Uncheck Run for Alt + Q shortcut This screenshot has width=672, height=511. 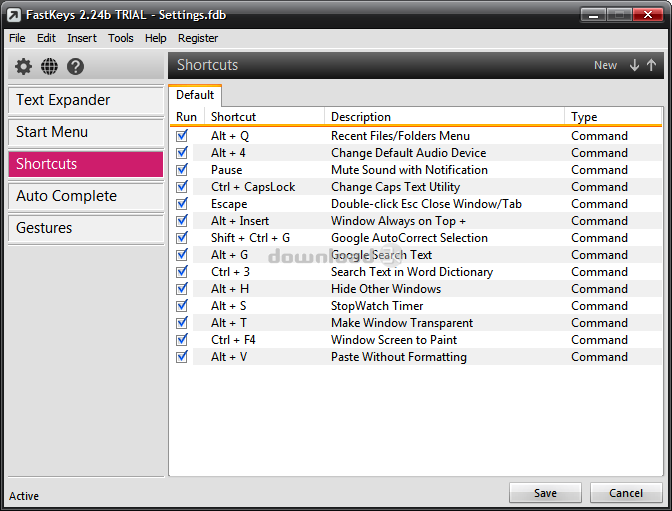(x=182, y=136)
